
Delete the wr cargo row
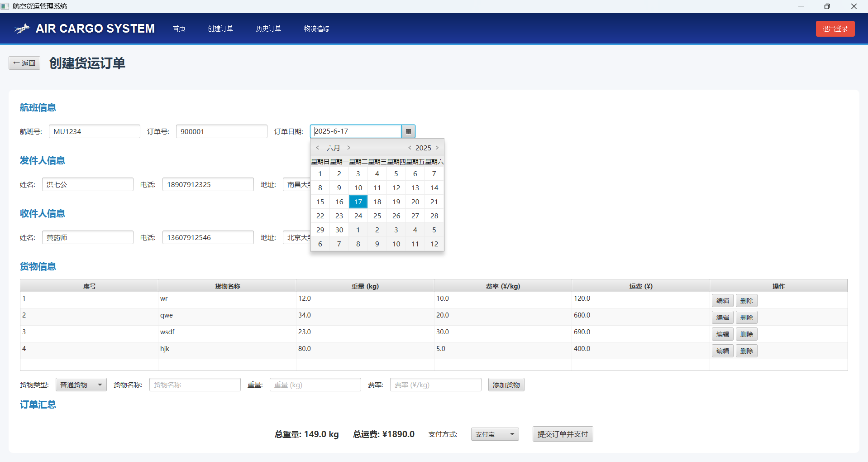click(x=746, y=301)
